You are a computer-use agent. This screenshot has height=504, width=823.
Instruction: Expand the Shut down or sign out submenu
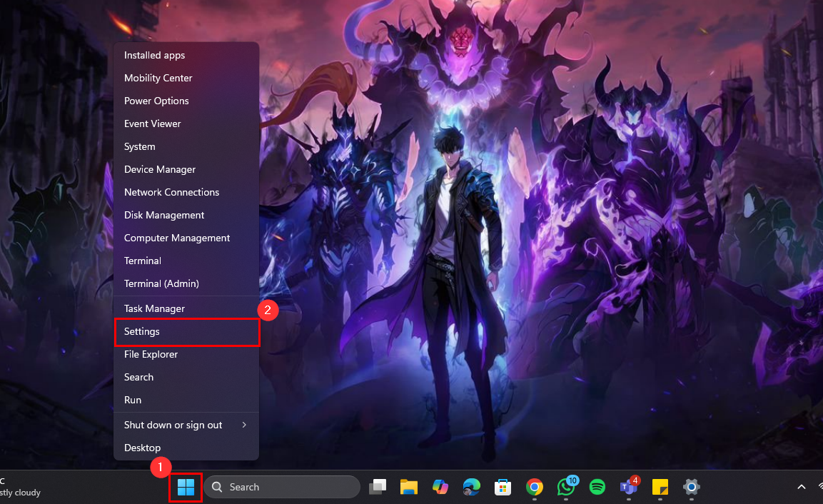point(186,425)
